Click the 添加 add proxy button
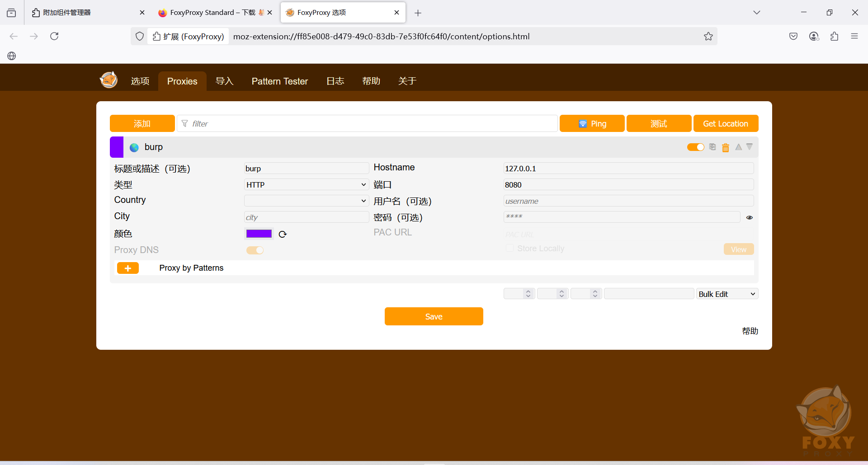The width and height of the screenshot is (868, 465). (x=142, y=123)
